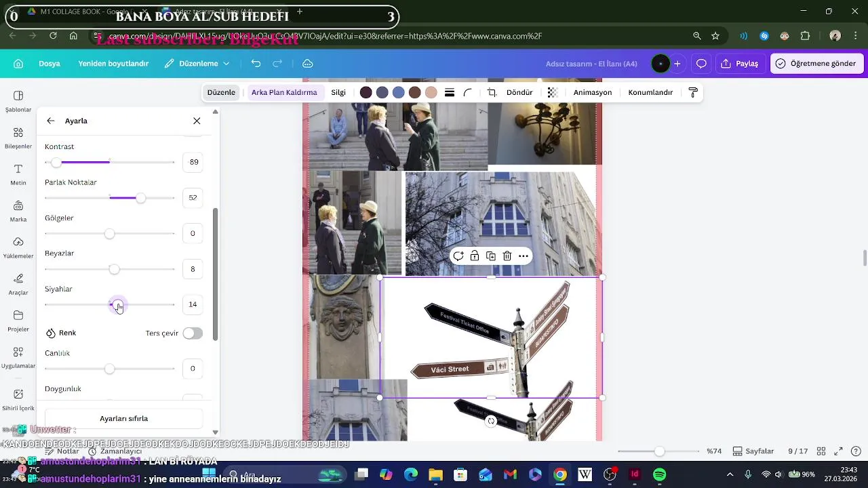This screenshot has width=868, height=488.
Task: Click the Paylaş share button
Action: coord(739,64)
